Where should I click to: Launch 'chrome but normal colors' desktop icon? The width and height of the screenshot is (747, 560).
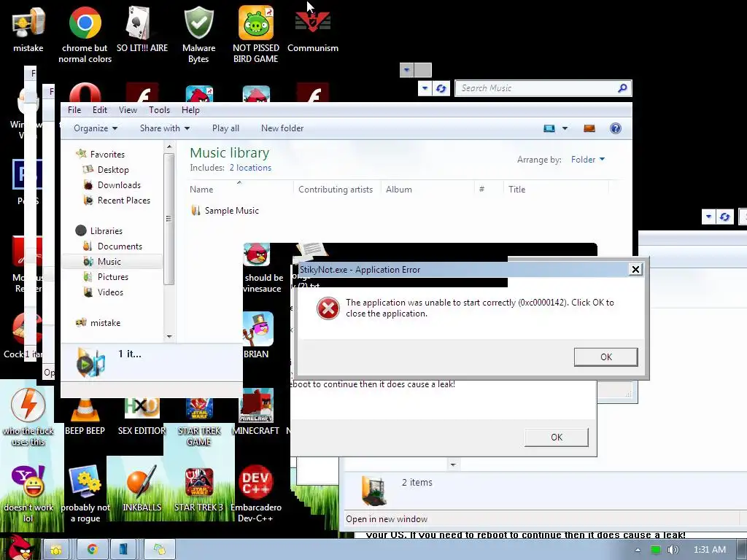[85, 34]
